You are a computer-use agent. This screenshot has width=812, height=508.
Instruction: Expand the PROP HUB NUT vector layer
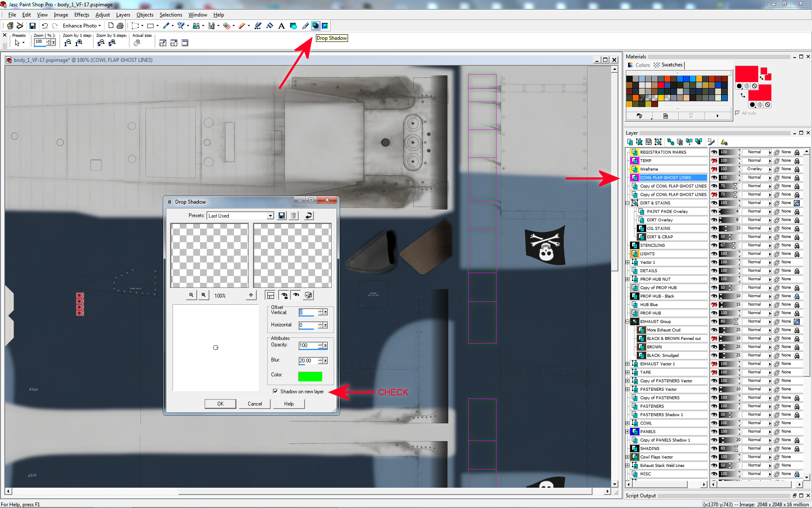coord(628,279)
